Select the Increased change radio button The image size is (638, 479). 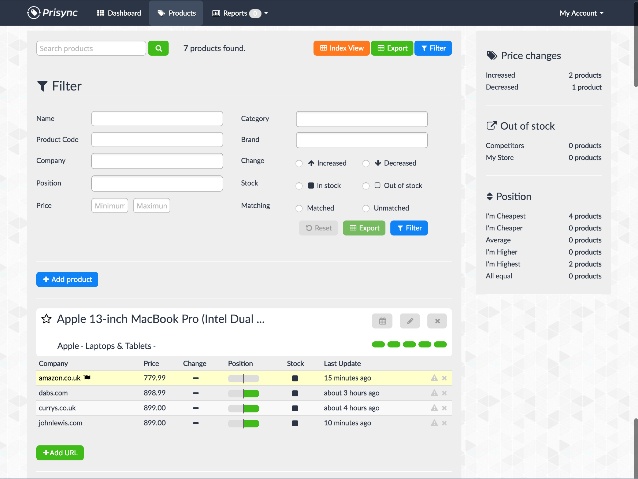click(x=299, y=163)
